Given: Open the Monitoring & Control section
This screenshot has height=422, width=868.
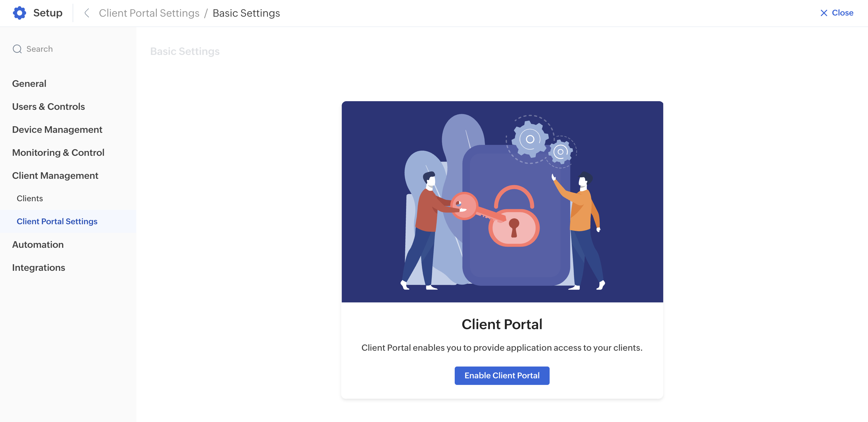Looking at the screenshot, I should (58, 153).
